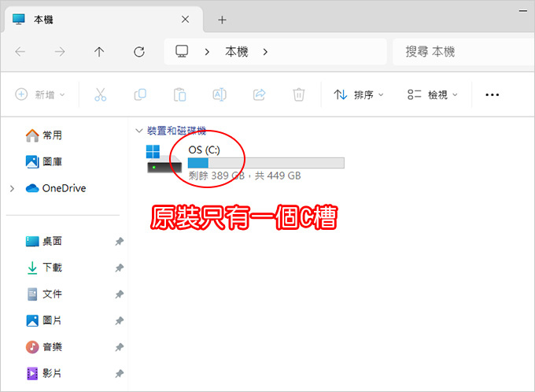The width and height of the screenshot is (535, 392).
Task: Click the OS (C:) drive label
Action: 204,150
